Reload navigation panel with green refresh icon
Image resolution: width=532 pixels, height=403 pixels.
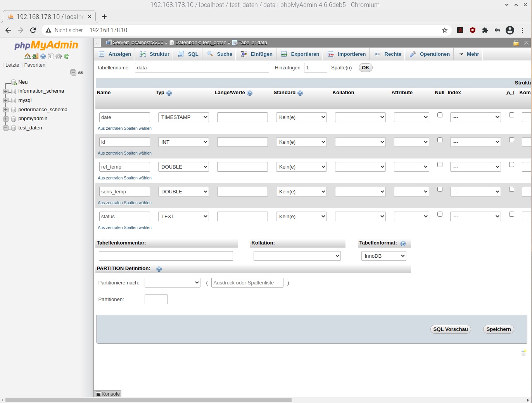pyautogui.click(x=66, y=56)
